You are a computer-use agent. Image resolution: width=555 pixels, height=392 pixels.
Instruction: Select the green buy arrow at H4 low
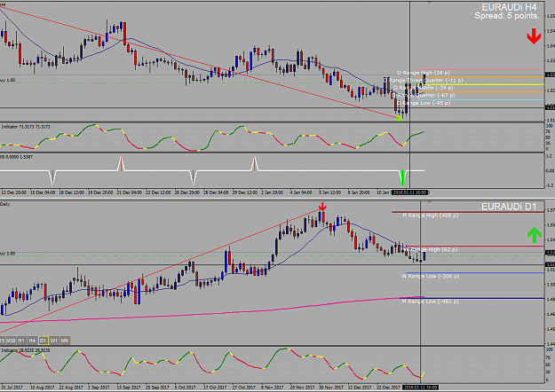(399, 118)
